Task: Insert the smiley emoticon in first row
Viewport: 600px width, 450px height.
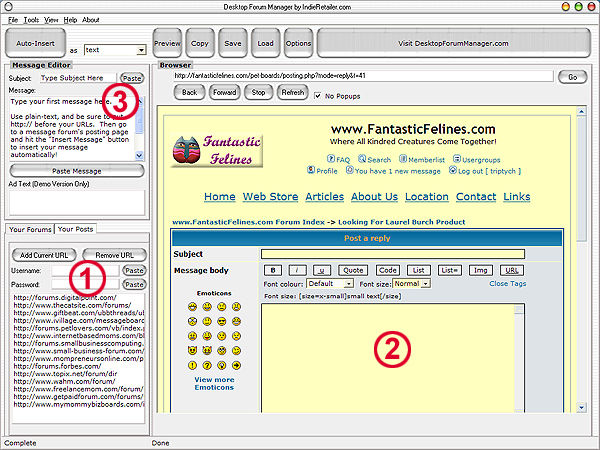Action: (x=190, y=307)
